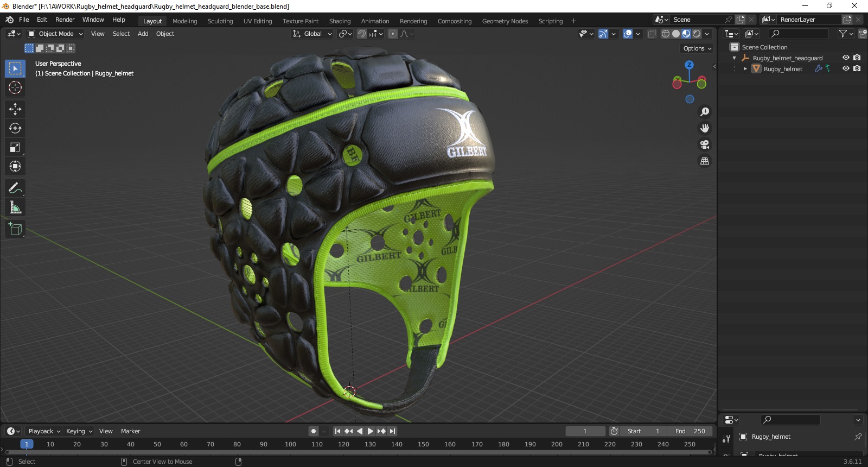Toggle X-ray view mode
868x467 pixels.
652,34
